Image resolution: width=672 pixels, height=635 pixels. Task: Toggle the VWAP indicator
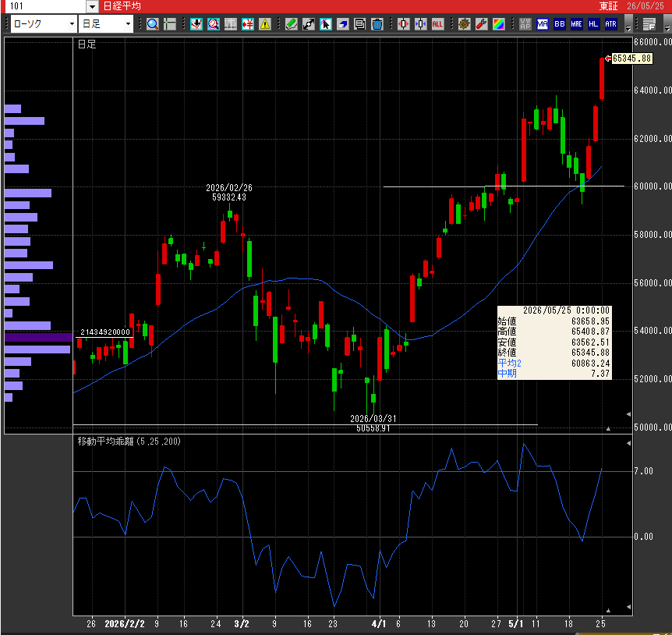(x=525, y=24)
